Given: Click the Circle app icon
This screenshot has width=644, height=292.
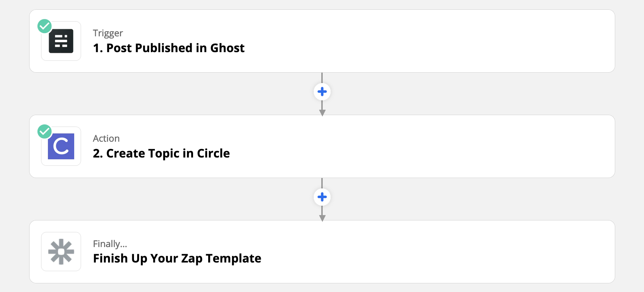Looking at the screenshot, I should coord(61,146).
